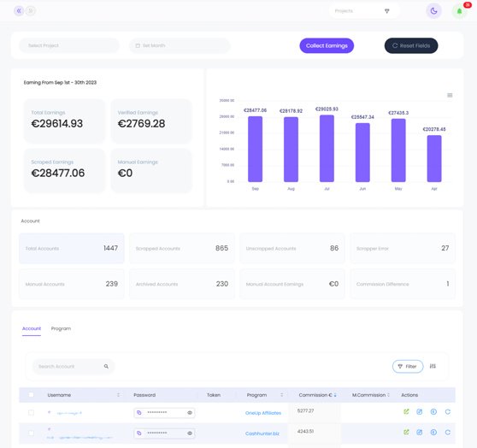The height and width of the screenshot is (448, 477).
Task: Select the Scrapped Accounts card
Action: [x=182, y=248]
